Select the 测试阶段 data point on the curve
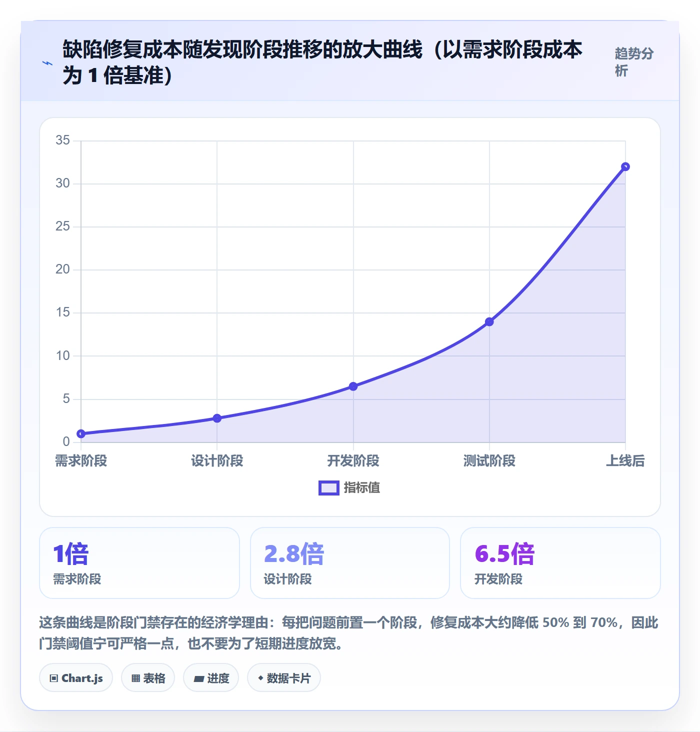The width and height of the screenshot is (700, 732). tap(489, 322)
